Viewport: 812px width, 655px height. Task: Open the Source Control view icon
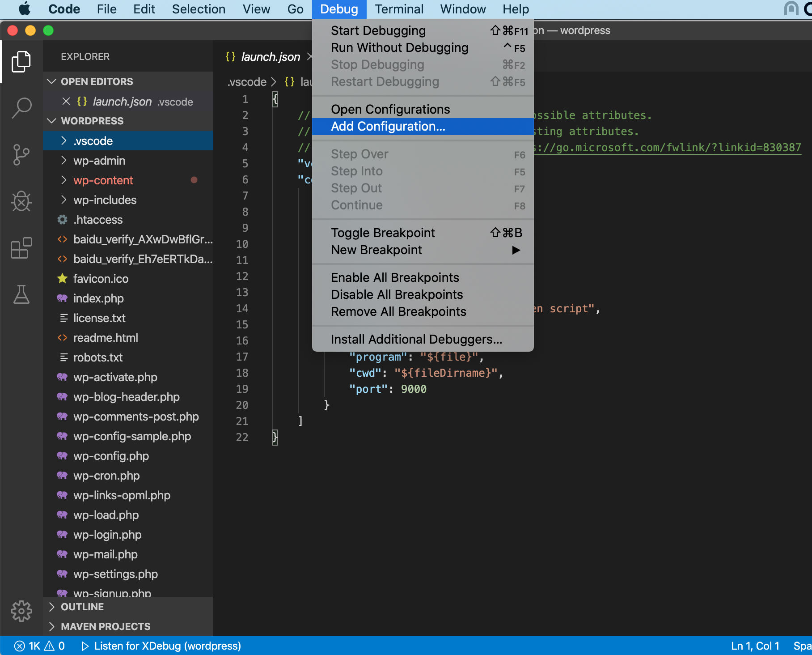coord(21,155)
